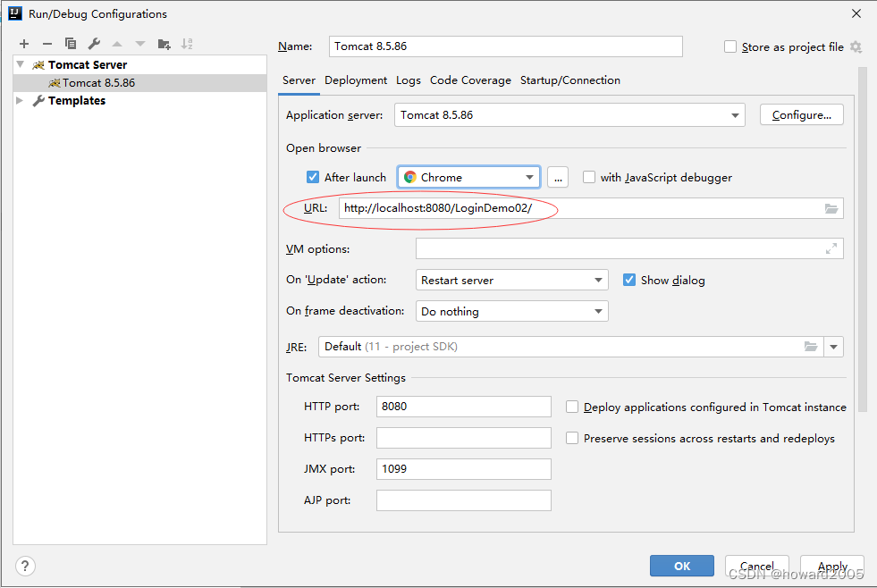
Task: Select the Tomcat Server tree item
Action: point(139,65)
